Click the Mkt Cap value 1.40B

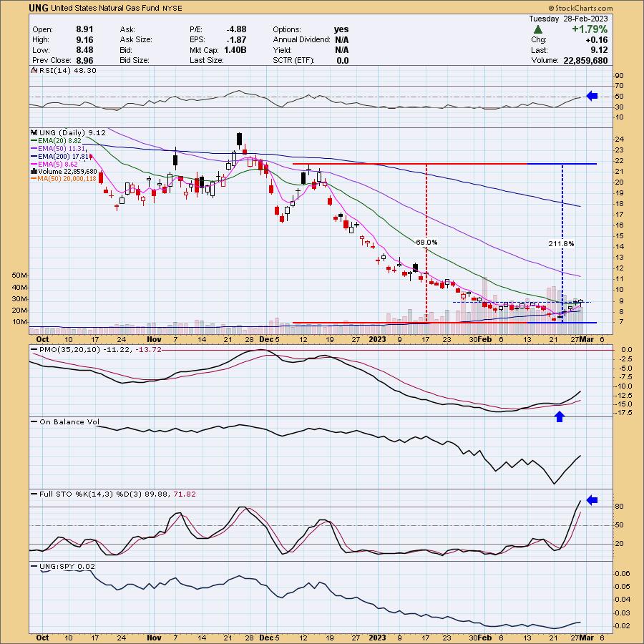[235, 49]
